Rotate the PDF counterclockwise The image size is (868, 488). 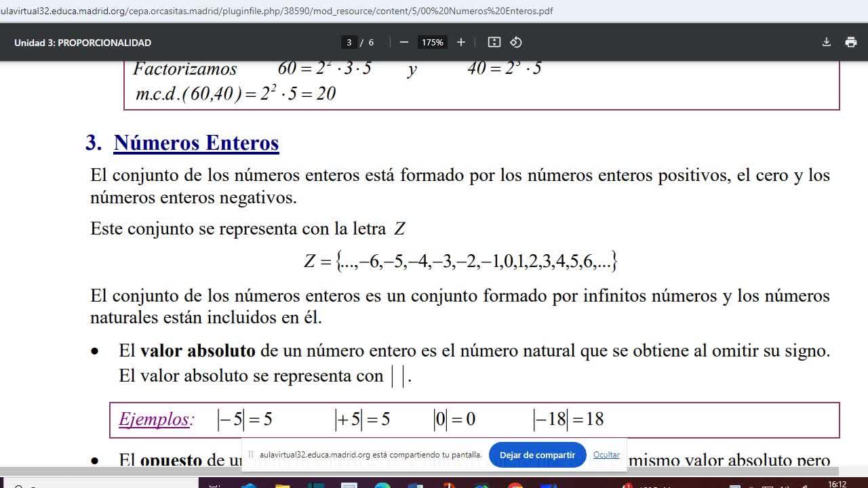pyautogui.click(x=516, y=42)
